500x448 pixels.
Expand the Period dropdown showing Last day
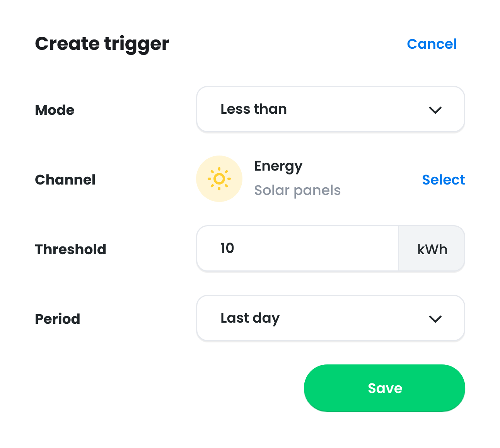(330, 318)
